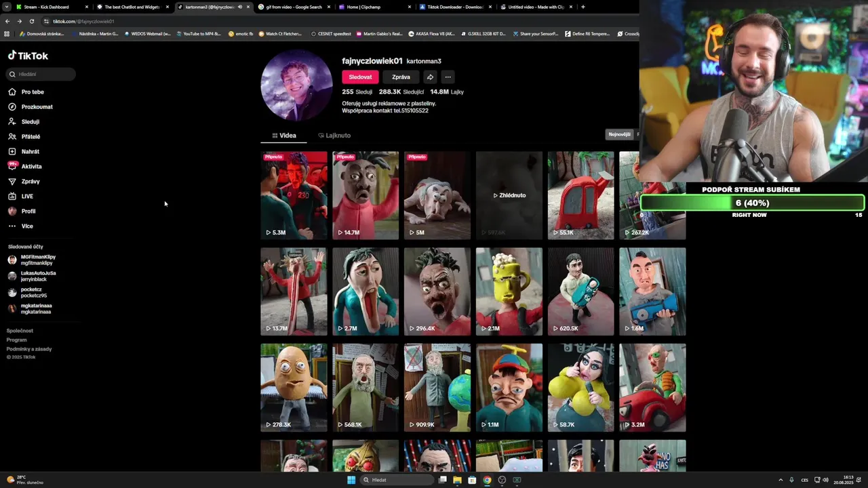Expand Podmínky a zásady footer section
Viewport: 868px width, 488px height.
coord(29,349)
